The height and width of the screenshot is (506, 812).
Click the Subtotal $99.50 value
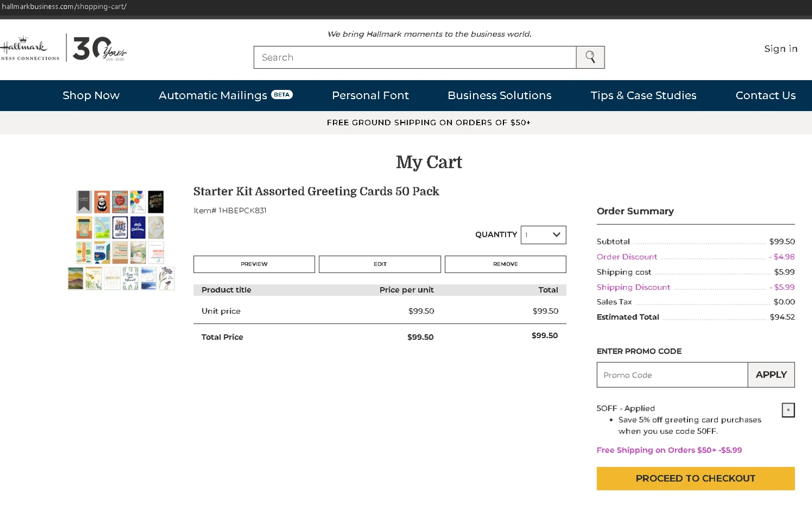782,242
